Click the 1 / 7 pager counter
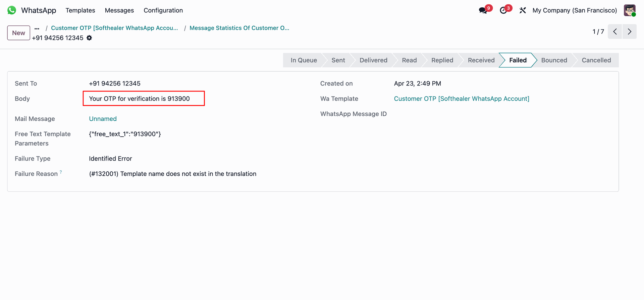 tap(598, 32)
